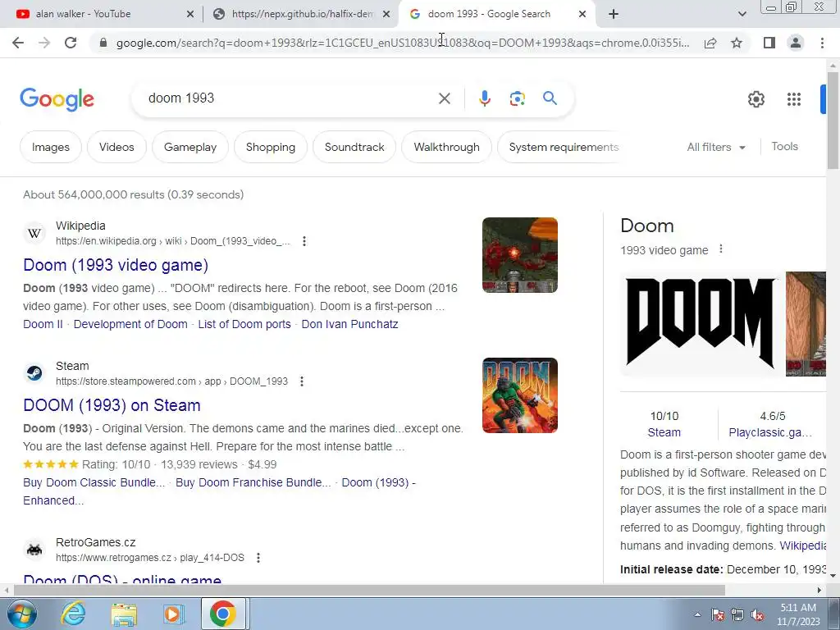Click the vertical page scrollbar thumb
Viewport: 840px width, 630px height.
tap(833, 121)
